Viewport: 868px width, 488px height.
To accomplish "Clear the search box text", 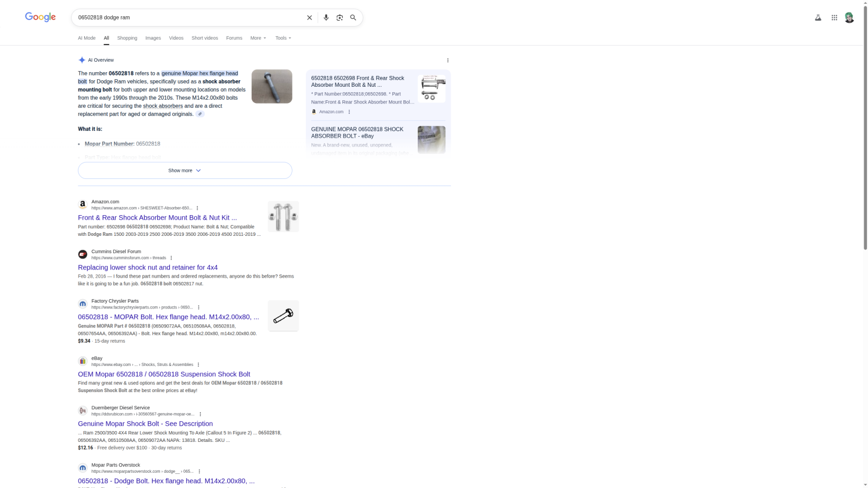I will point(309,17).
